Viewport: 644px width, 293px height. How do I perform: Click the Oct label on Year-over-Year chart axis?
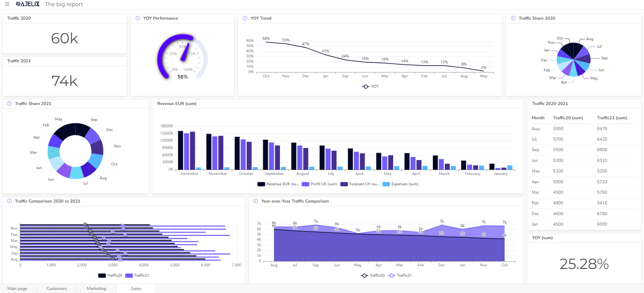(x=505, y=265)
